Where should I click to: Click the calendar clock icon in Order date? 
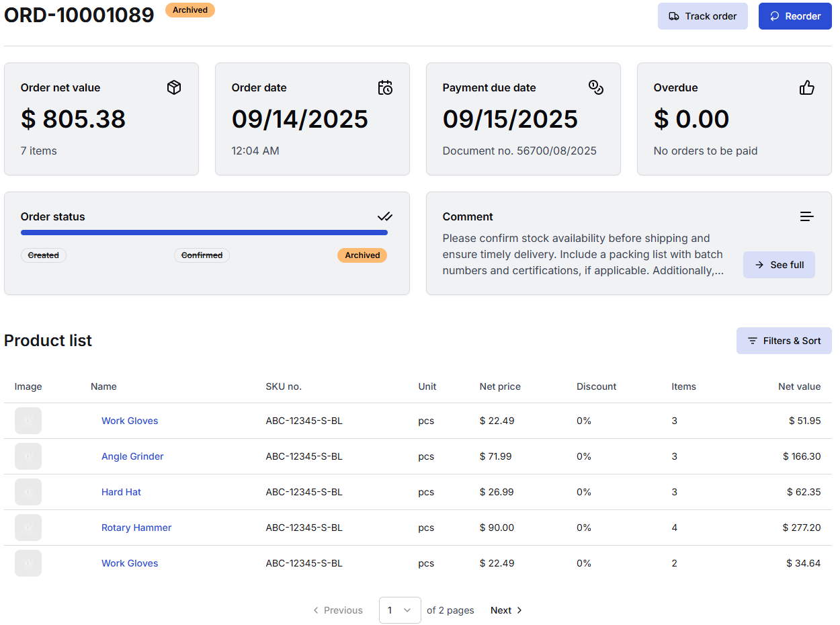[x=385, y=87]
